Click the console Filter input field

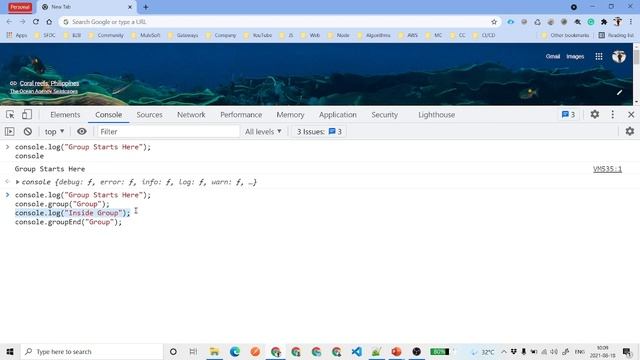point(168,131)
